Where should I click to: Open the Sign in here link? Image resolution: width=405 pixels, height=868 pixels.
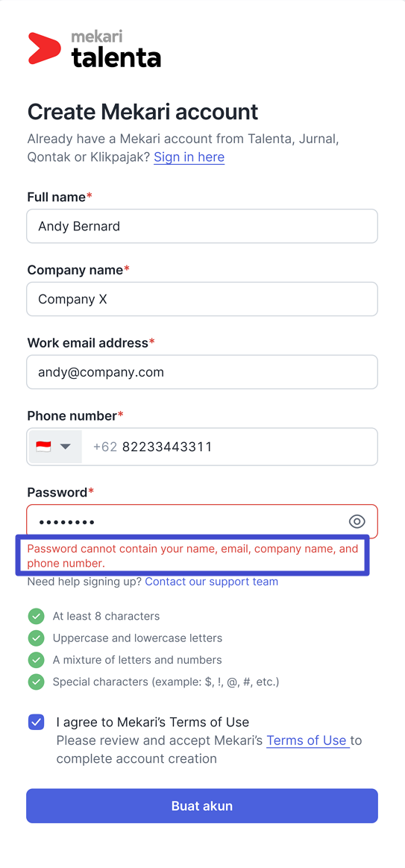(189, 157)
